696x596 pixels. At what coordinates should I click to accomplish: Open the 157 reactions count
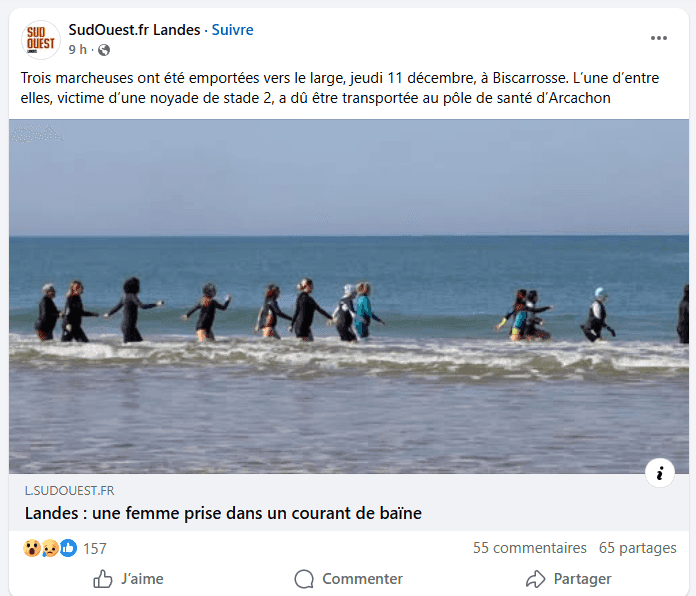(x=95, y=549)
